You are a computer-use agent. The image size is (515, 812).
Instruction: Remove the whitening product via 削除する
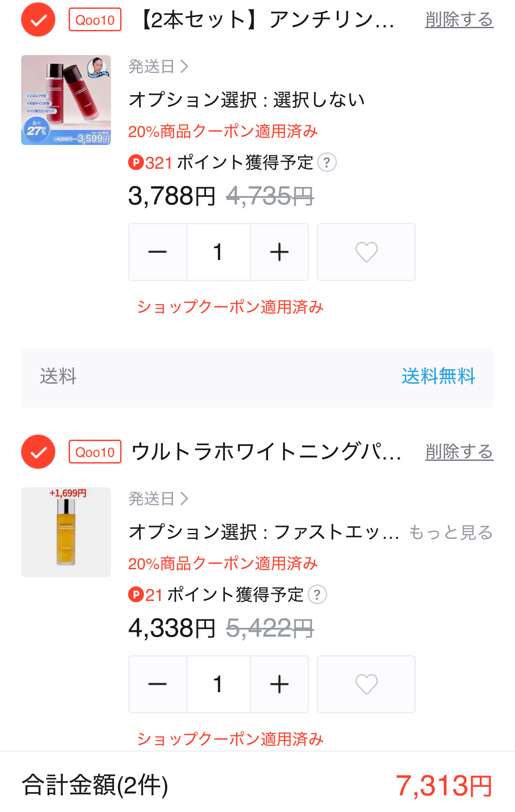pyautogui.click(x=459, y=452)
